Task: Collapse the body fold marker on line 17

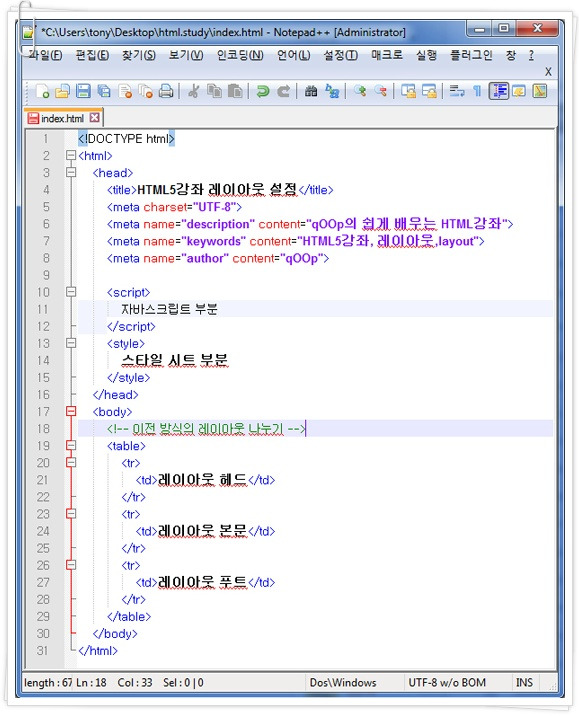Action: (71, 411)
